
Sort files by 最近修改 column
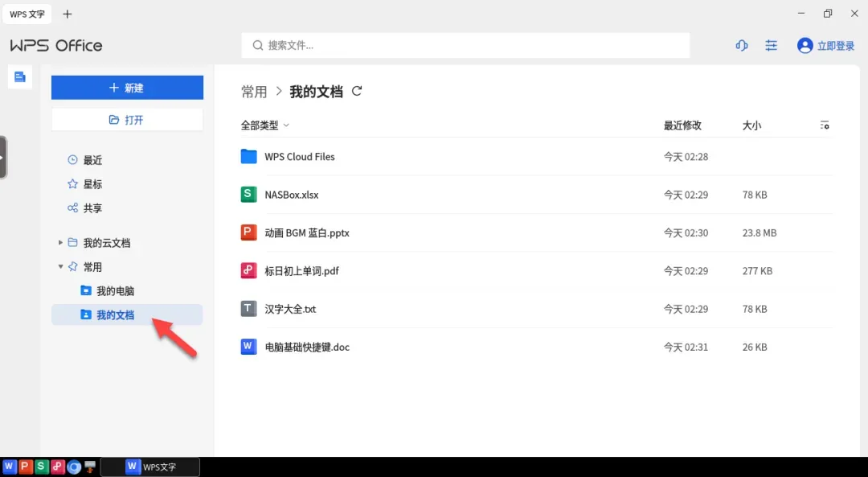[x=682, y=125]
